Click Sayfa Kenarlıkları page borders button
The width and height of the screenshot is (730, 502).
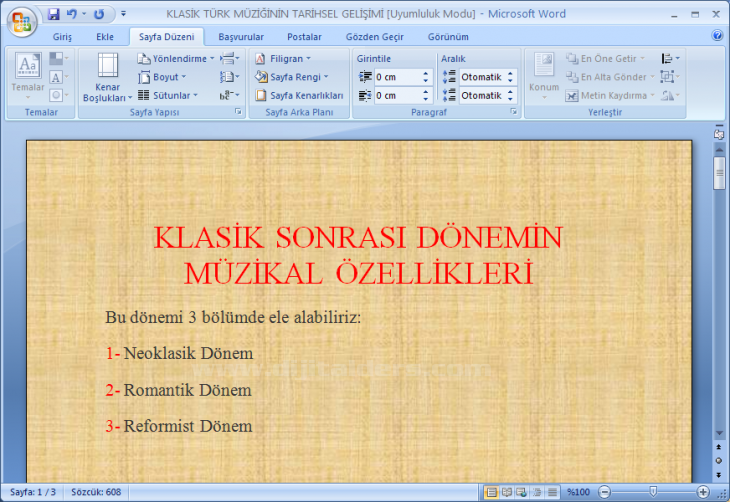[299, 95]
